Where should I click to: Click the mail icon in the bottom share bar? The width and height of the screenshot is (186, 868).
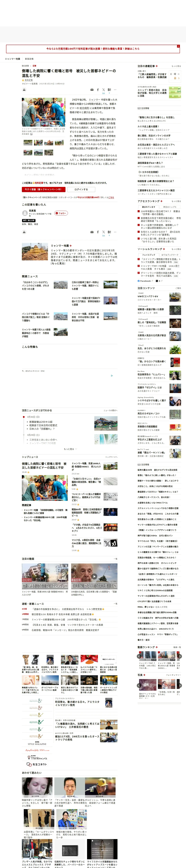(92, 232)
